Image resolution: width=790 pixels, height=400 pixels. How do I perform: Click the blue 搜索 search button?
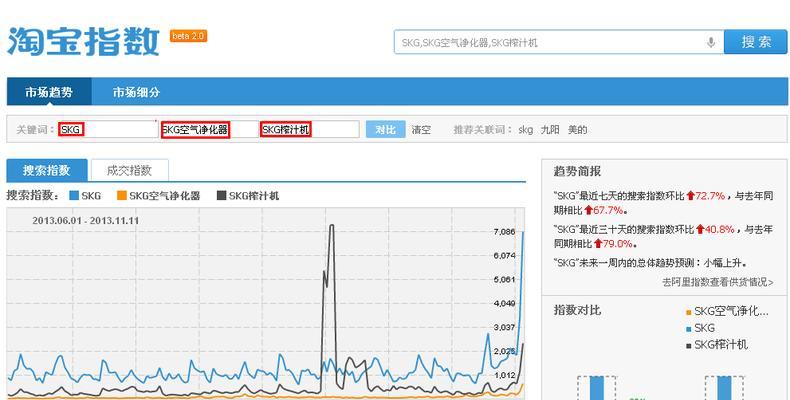coord(755,42)
